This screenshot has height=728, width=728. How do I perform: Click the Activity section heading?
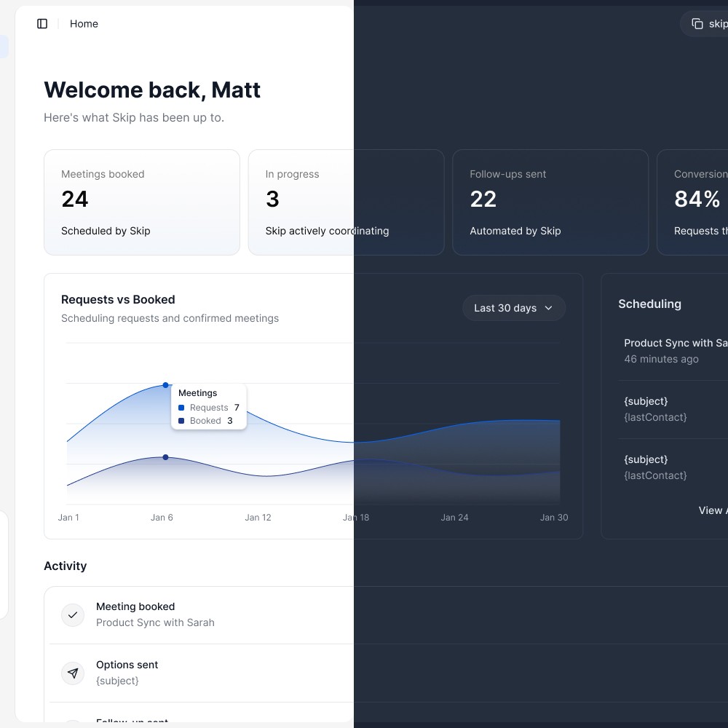pos(65,566)
